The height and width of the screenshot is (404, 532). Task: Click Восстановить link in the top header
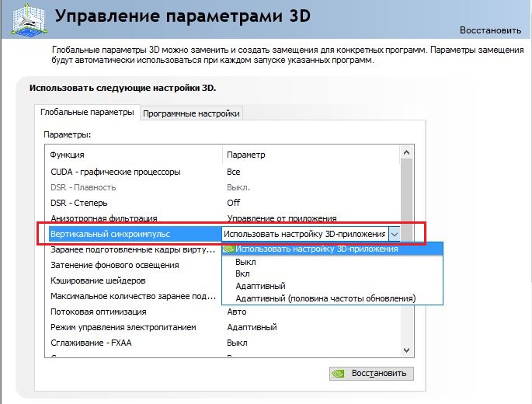(x=490, y=30)
